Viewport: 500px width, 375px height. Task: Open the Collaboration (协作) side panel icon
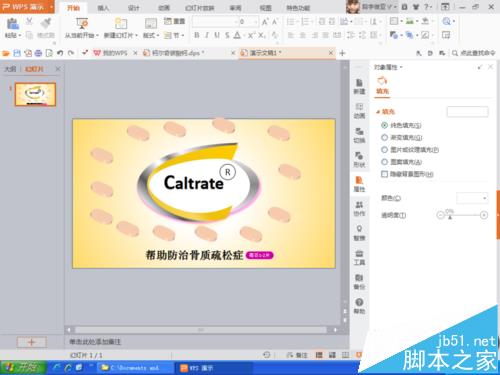[x=359, y=208]
